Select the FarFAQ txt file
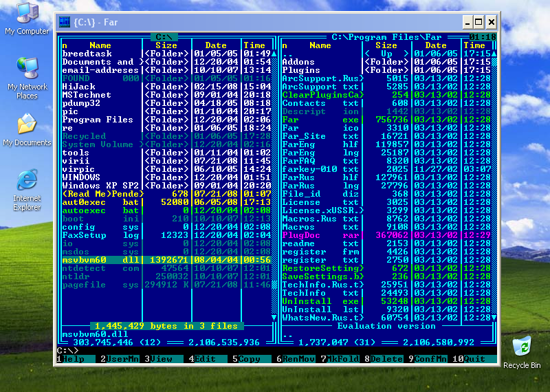The image size is (550, 392). 386,161
